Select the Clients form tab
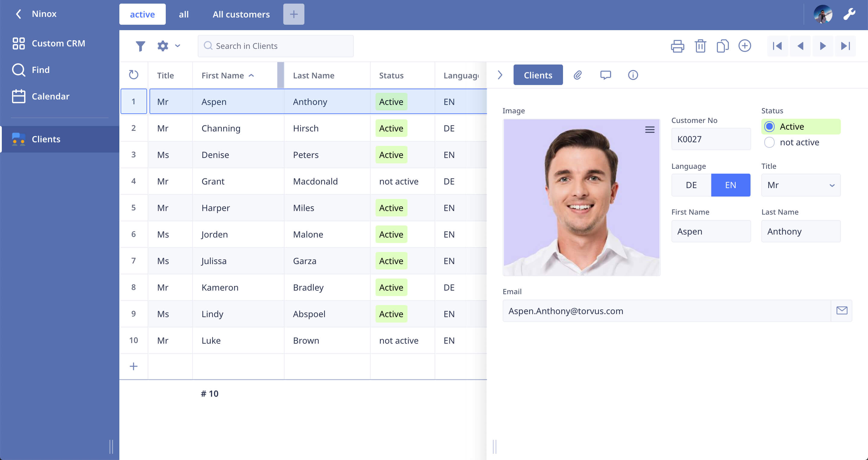This screenshot has height=460, width=868. (x=538, y=75)
